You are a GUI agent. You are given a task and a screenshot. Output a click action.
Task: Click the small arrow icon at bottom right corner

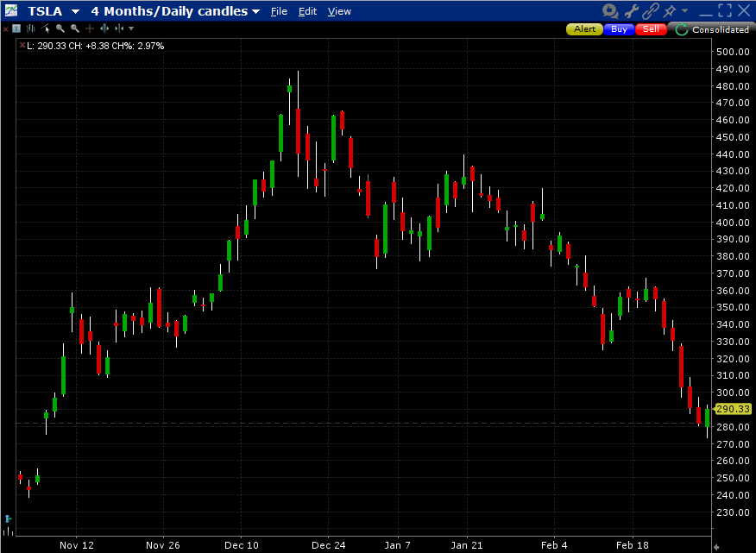[716, 547]
